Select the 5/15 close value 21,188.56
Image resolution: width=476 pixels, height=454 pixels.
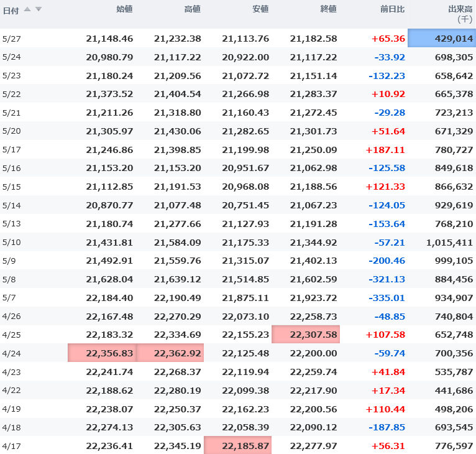pos(314,187)
